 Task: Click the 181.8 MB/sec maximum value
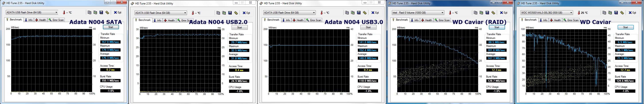(x=496, y=50)
